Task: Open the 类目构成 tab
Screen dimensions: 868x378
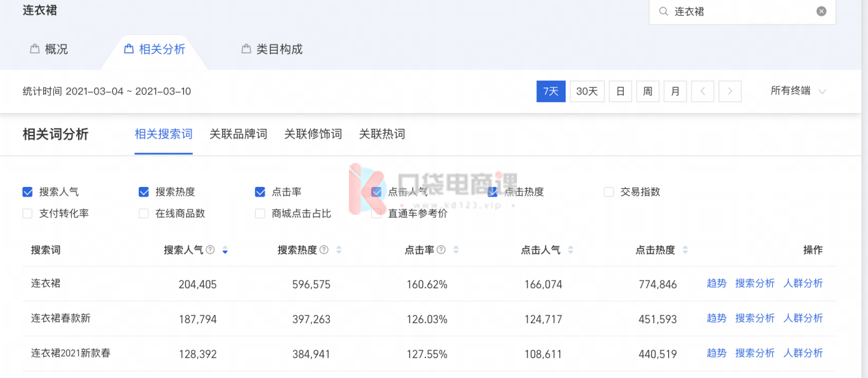Action: coord(272,49)
